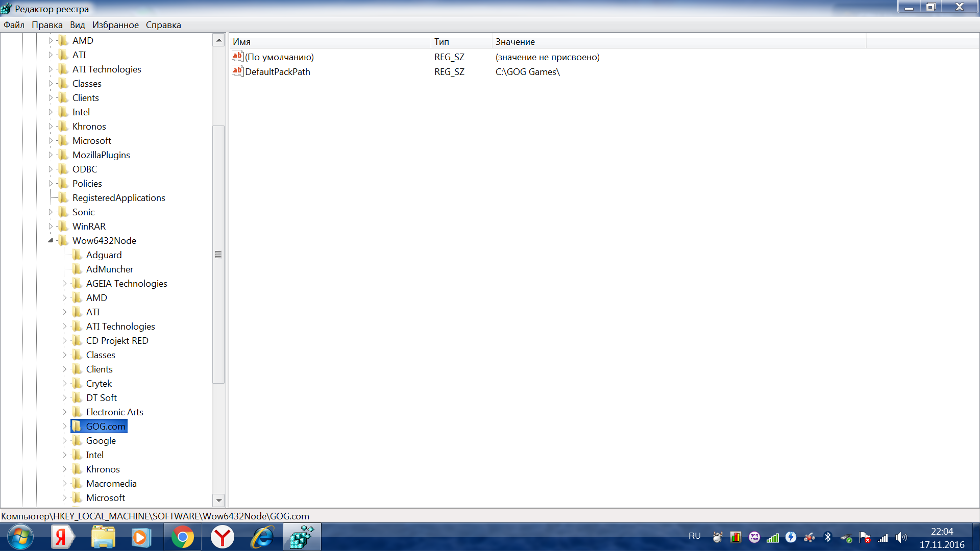Viewport: 980px width, 551px height.
Task: Click the Registry Editor taskbar icon
Action: 302,537
